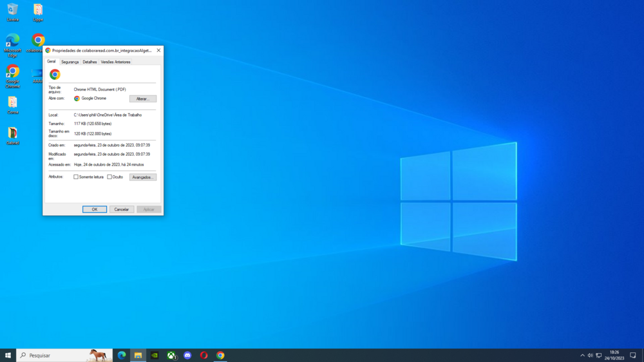The height and width of the screenshot is (362, 644).
Task: Select the Google Chrome desktop shortcut
Action: tap(12, 71)
